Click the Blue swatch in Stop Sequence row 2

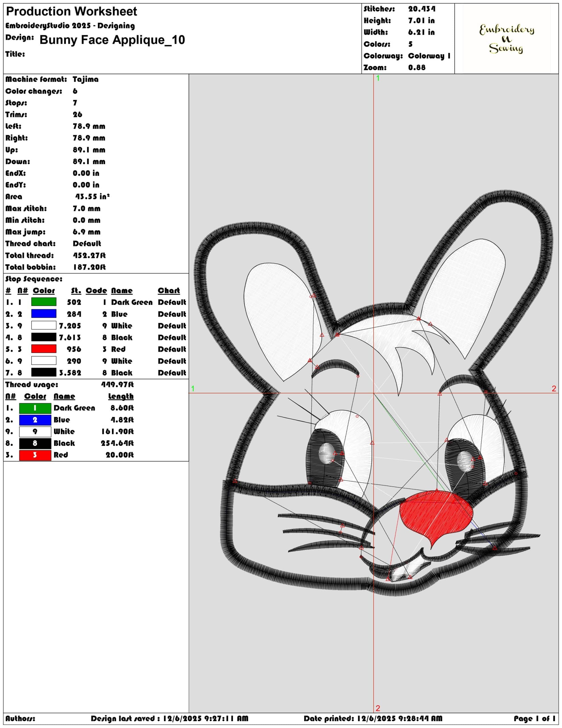coord(44,314)
